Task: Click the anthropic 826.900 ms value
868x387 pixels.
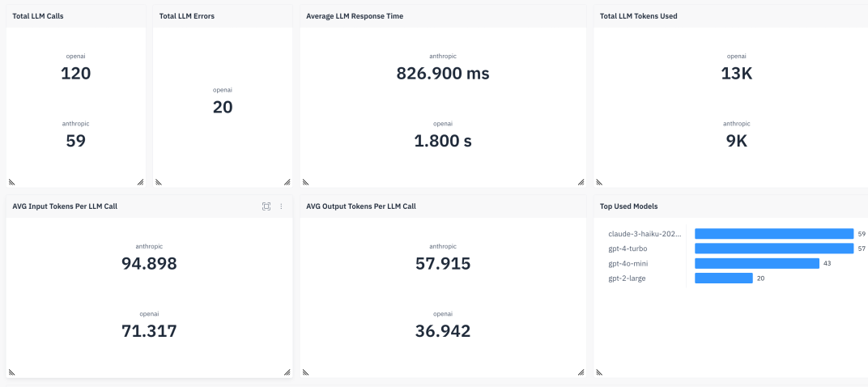Action: coord(443,74)
